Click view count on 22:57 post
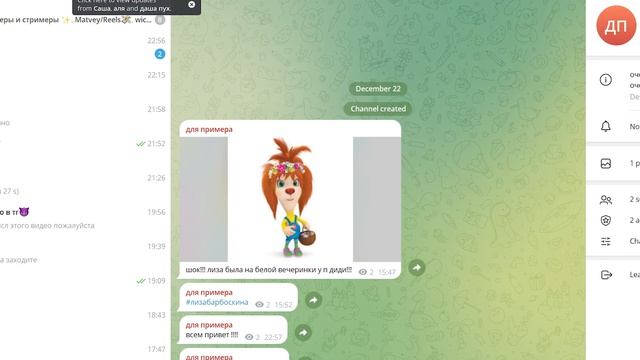640x360 pixels. click(252, 337)
